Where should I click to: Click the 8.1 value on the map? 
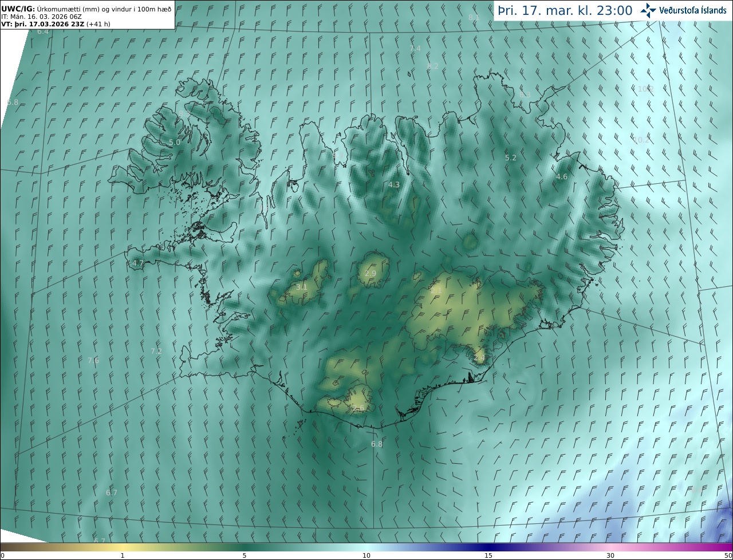pos(474,18)
